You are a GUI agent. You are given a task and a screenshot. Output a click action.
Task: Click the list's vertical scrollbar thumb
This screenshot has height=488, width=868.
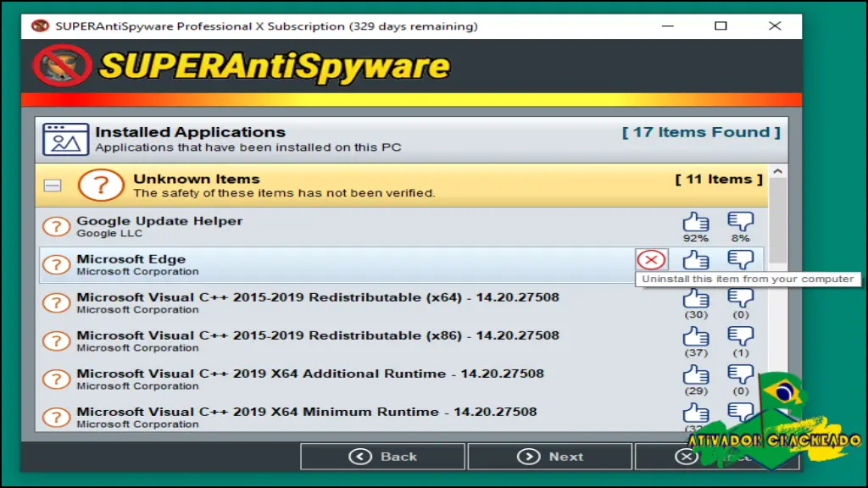coord(778,221)
